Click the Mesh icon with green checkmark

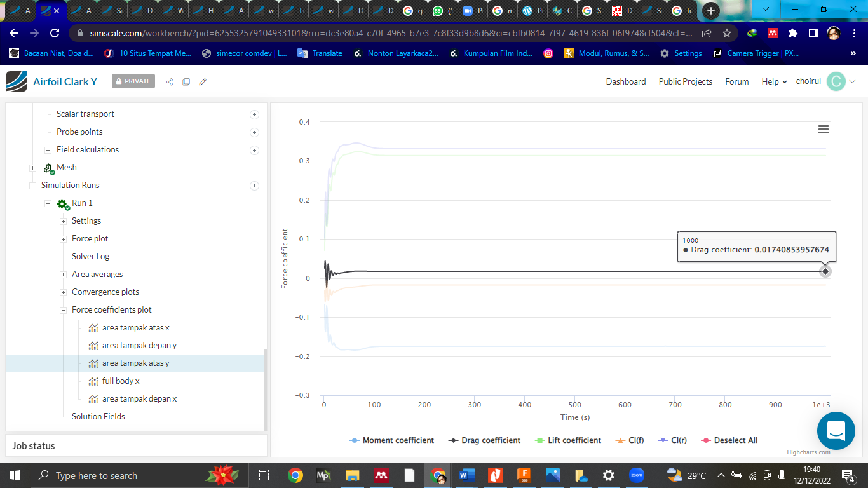pyautogui.click(x=49, y=167)
